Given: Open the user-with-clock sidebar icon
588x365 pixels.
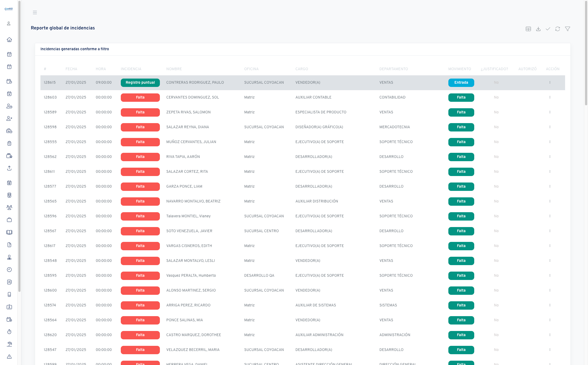Looking at the screenshot, I should (9, 106).
